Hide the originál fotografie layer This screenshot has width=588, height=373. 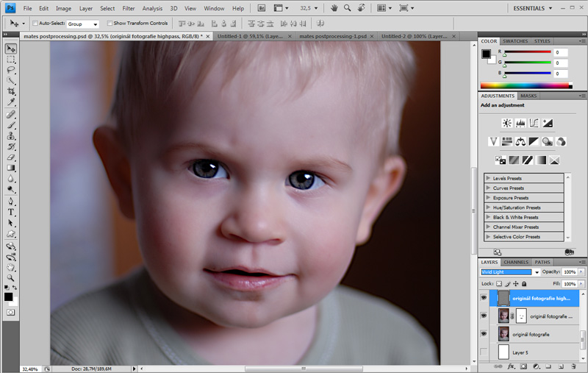click(484, 334)
